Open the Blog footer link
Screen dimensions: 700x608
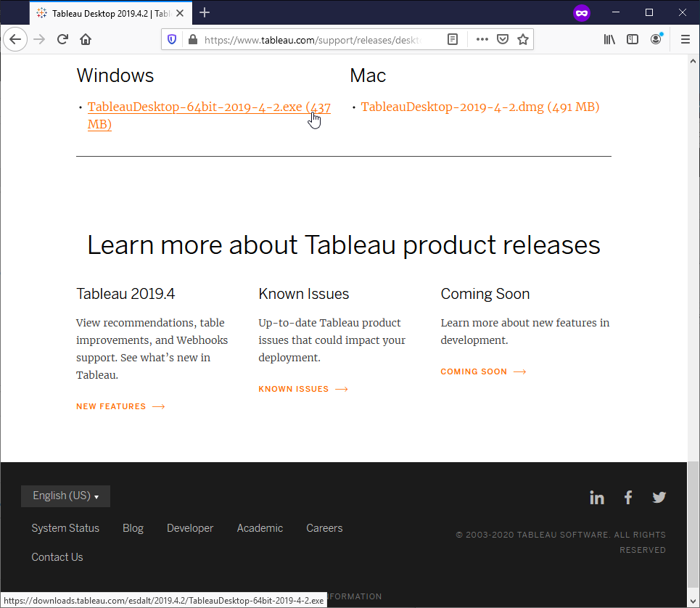pyautogui.click(x=133, y=528)
